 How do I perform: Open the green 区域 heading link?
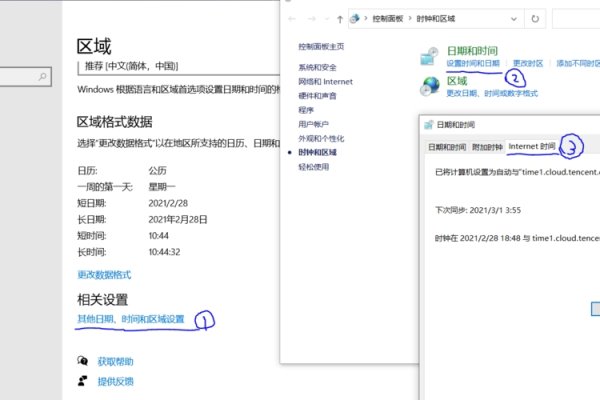coord(457,81)
